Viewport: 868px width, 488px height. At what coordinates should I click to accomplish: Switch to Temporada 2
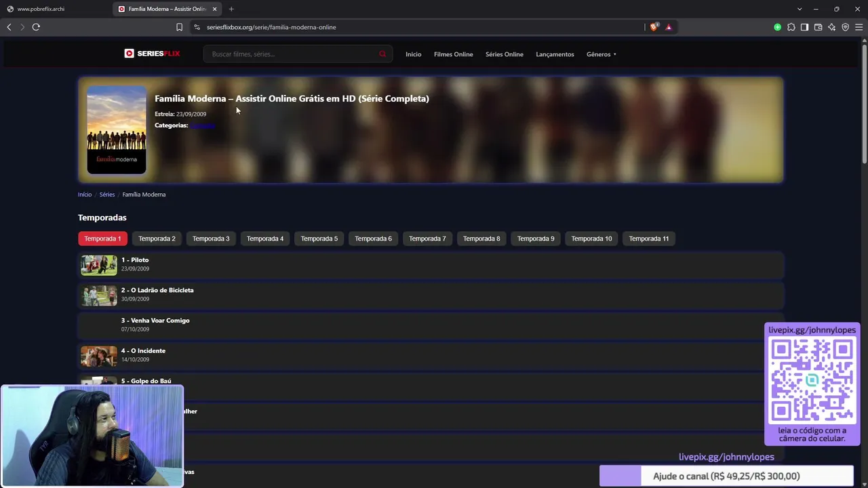(x=157, y=239)
